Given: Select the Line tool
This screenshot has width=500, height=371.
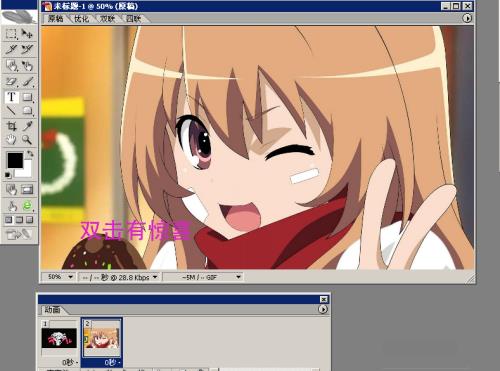Looking at the screenshot, I should point(11,110).
